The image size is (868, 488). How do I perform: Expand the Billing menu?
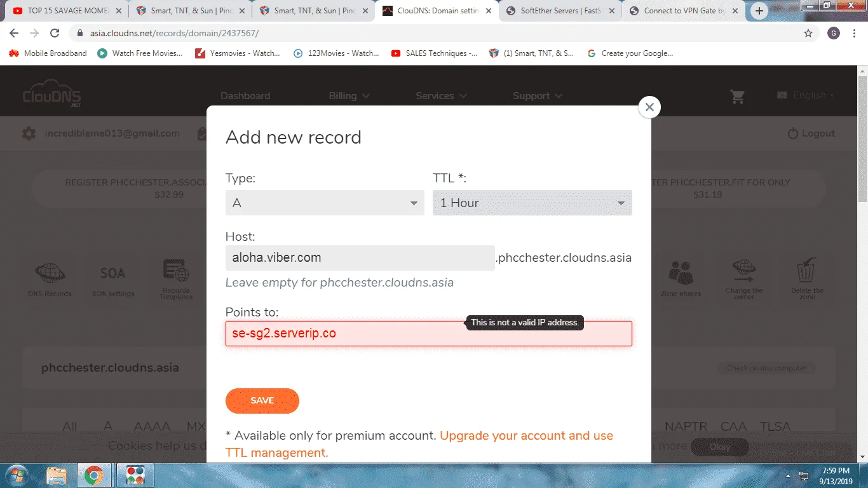pyautogui.click(x=349, y=96)
